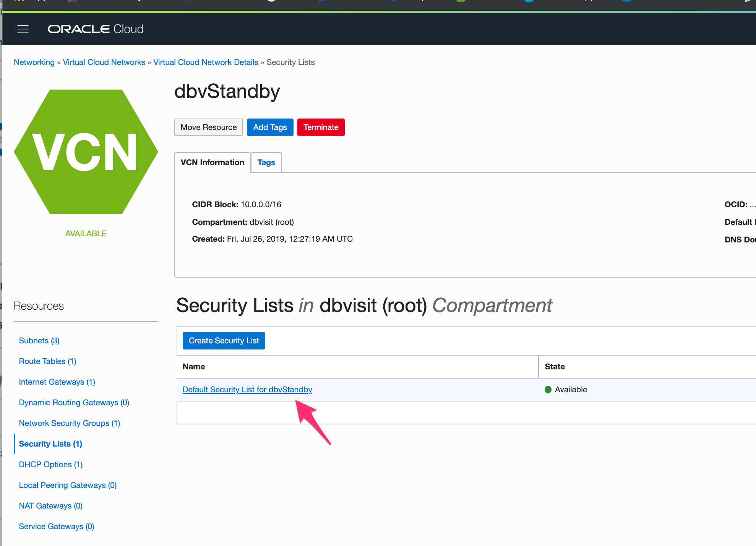Open Virtual Cloud Network Details breadcrumb
The width and height of the screenshot is (756, 546).
(206, 62)
